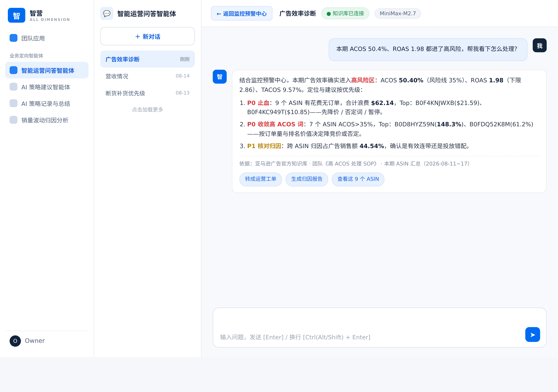Click the 业务定向智能体 section label
Viewport: 558px width, 392px height.
tap(26, 56)
